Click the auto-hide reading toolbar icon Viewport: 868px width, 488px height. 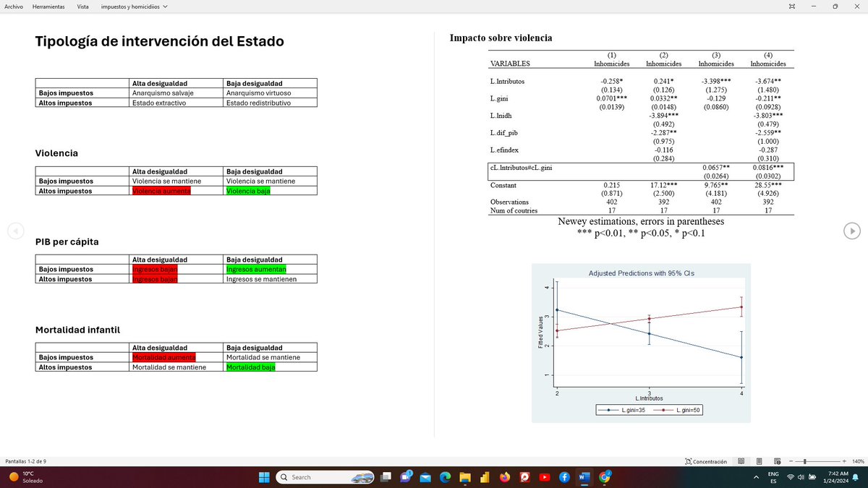[x=791, y=7]
